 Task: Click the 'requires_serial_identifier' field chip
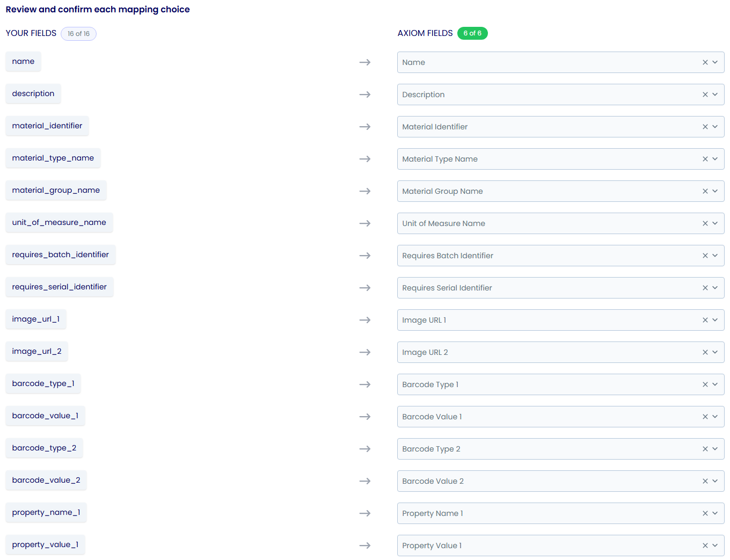point(60,287)
